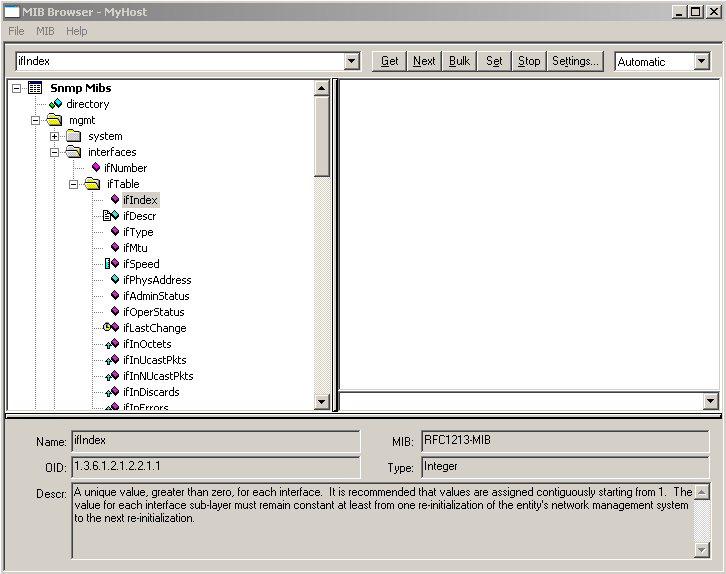
Task: Click the ifInUcastPkts counter icon
Action: click(x=112, y=360)
